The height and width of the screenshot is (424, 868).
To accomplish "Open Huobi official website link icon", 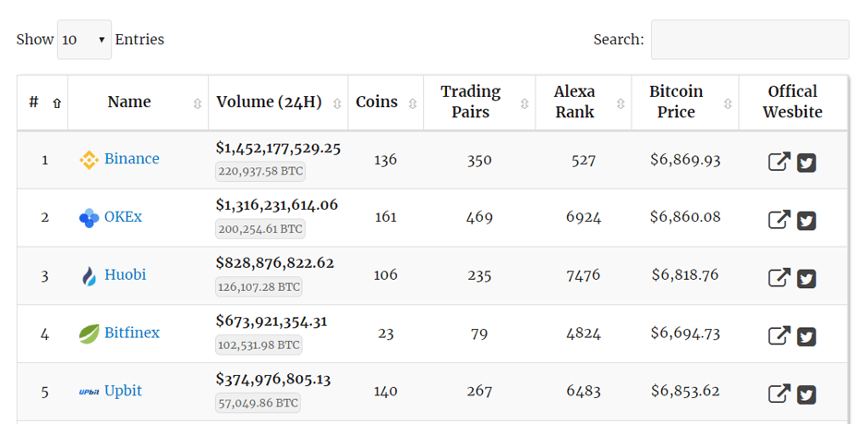I will pos(779,278).
